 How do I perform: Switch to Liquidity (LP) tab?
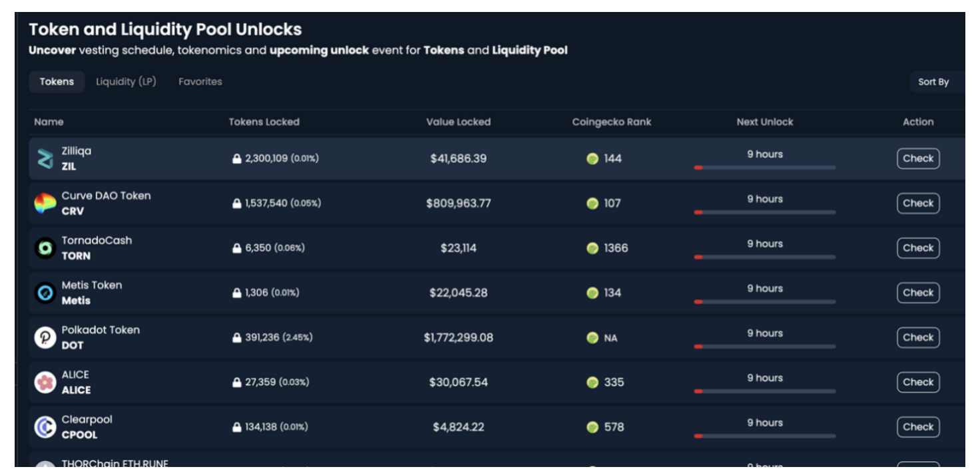(126, 82)
